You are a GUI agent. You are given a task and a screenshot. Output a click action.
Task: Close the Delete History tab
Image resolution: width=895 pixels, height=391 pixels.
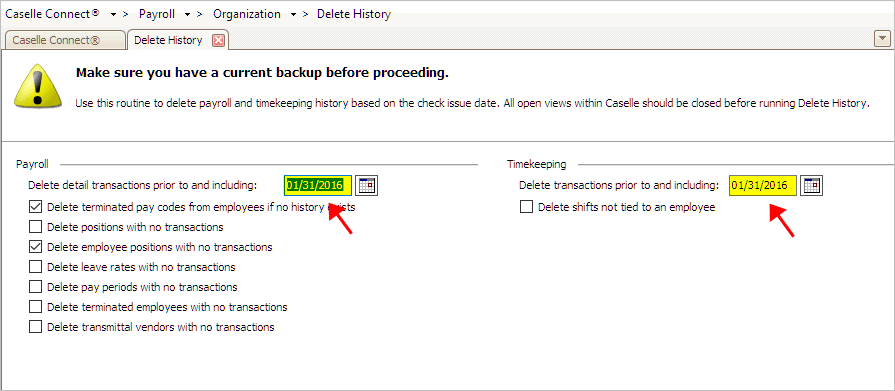pyautogui.click(x=218, y=41)
